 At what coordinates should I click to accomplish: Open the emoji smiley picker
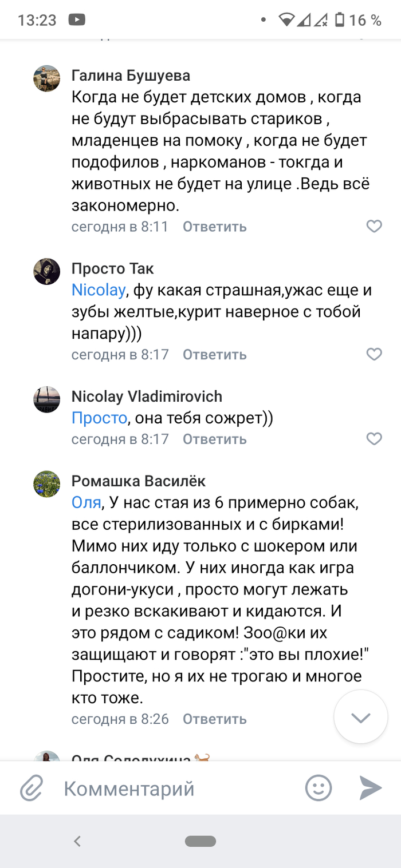pyautogui.click(x=319, y=788)
